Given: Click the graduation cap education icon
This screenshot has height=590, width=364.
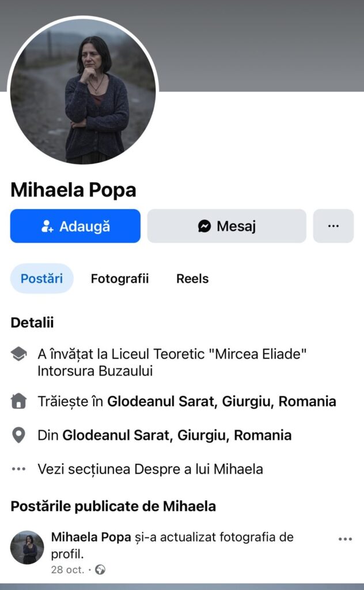Looking at the screenshot, I should point(19,354).
